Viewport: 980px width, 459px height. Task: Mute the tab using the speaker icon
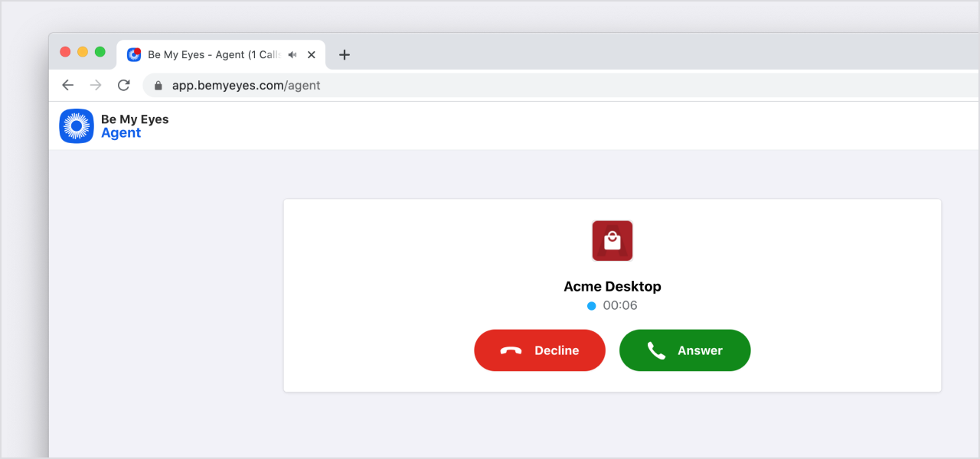click(x=292, y=55)
